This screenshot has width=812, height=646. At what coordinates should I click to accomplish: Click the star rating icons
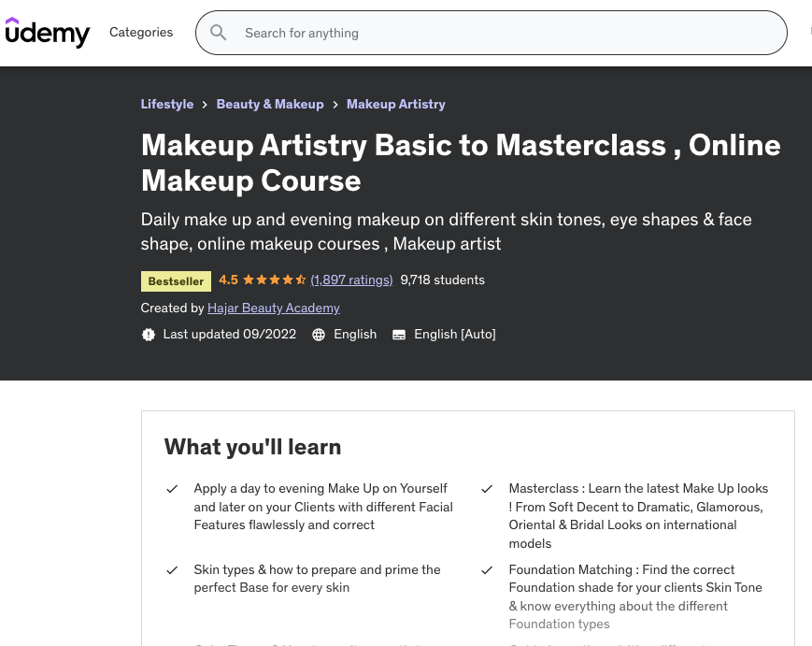click(x=274, y=280)
